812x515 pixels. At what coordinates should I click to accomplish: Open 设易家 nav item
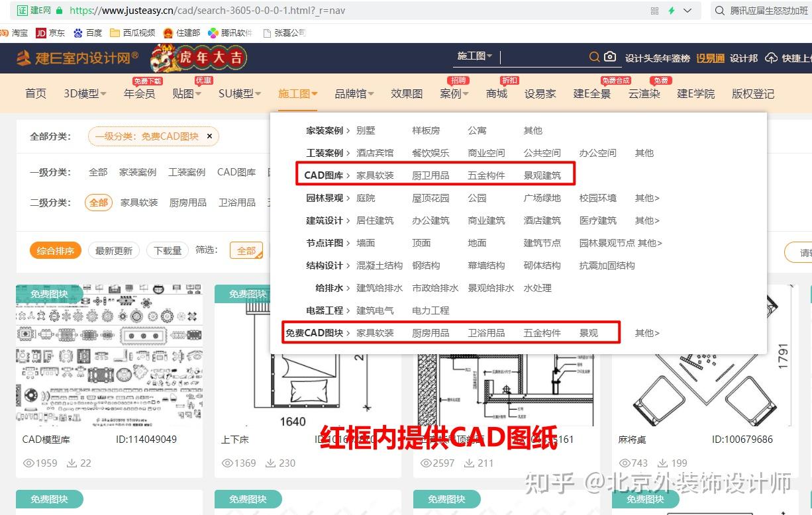[540, 94]
